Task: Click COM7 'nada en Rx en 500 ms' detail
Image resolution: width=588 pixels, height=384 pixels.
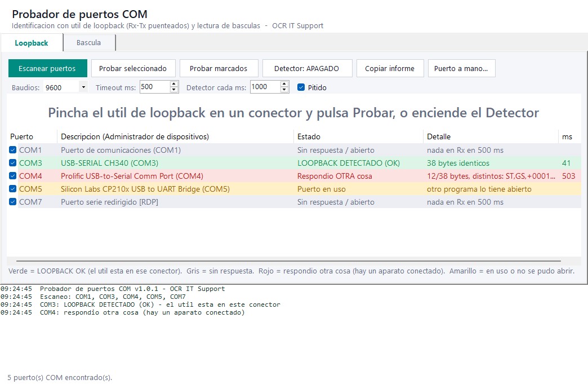Action: click(465, 202)
